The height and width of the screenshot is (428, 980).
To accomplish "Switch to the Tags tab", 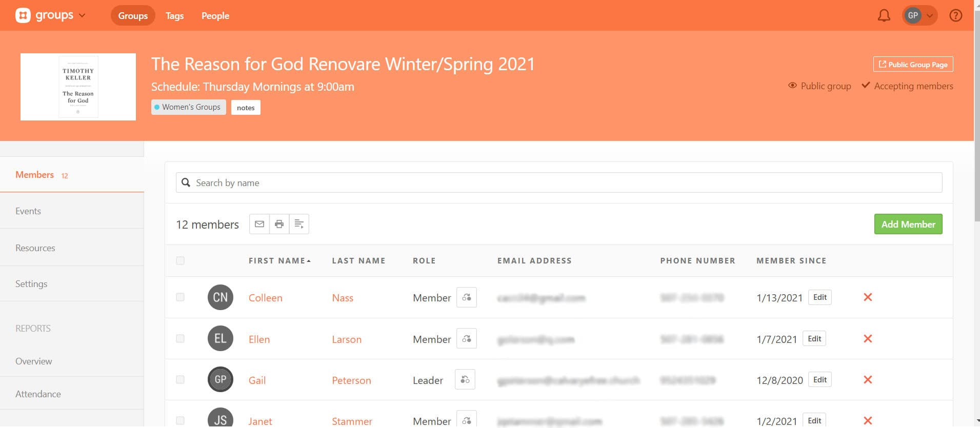I will pos(174,16).
